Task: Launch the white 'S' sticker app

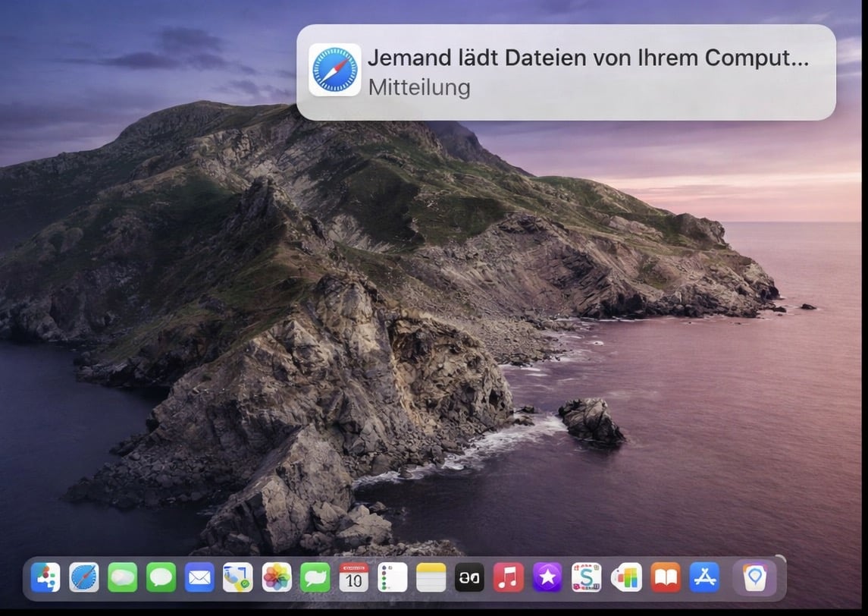Action: click(585, 578)
